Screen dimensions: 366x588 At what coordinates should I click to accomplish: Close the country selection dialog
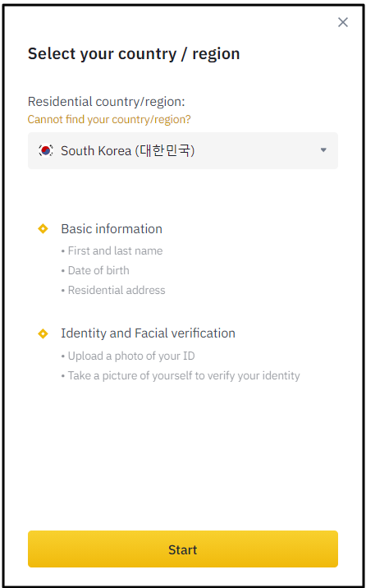[343, 22]
